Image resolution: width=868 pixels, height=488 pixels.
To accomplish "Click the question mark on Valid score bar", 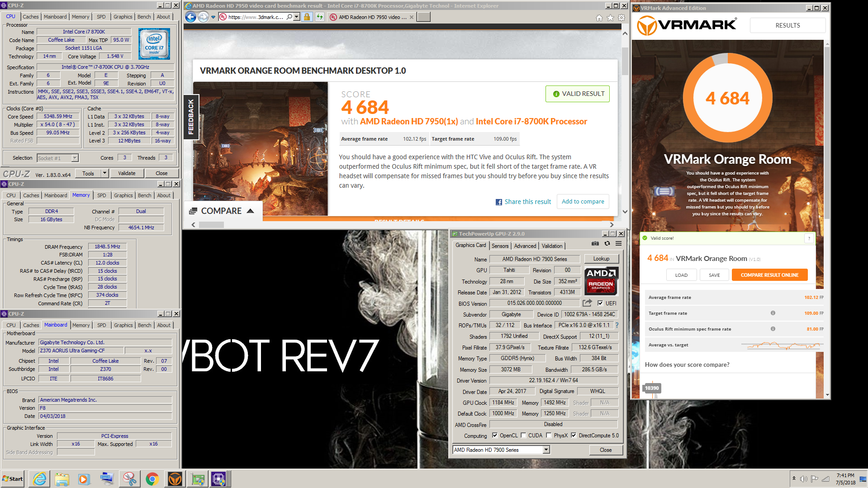I will [x=809, y=238].
